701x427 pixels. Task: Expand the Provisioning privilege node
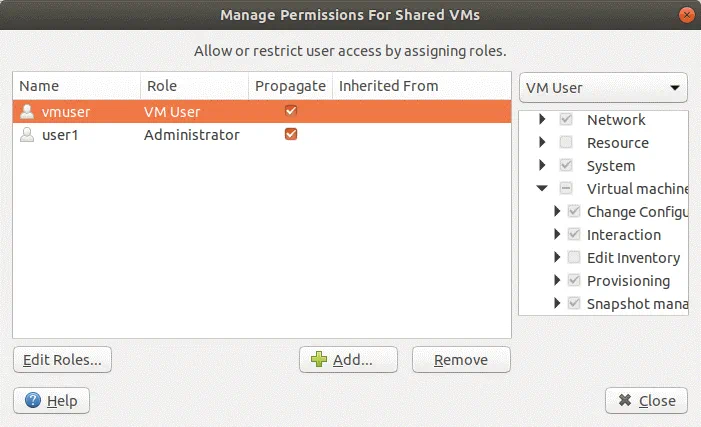click(x=557, y=281)
